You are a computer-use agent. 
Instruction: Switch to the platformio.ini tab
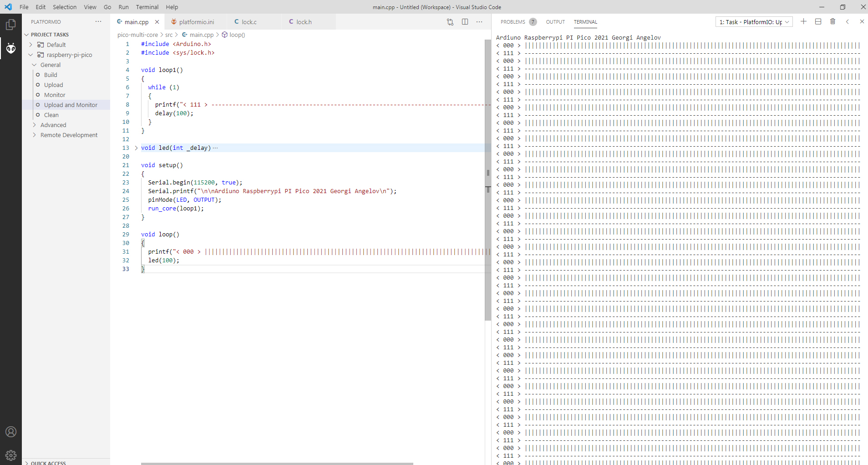pos(196,22)
